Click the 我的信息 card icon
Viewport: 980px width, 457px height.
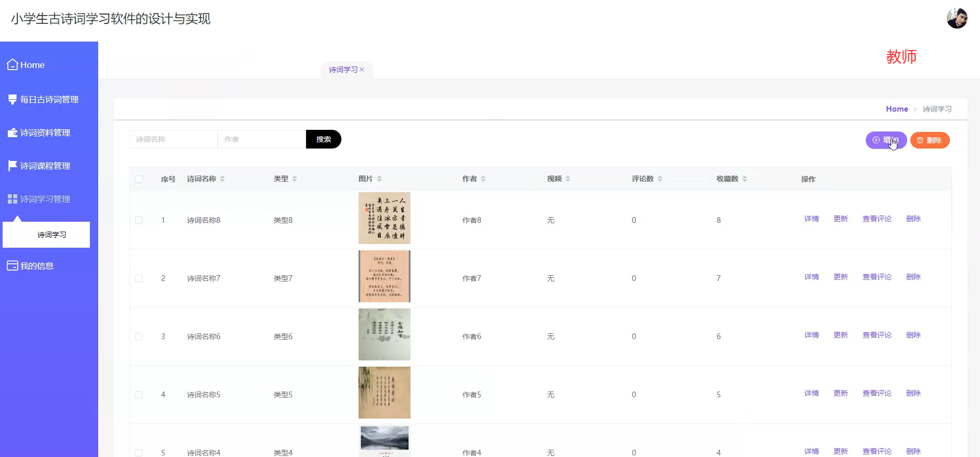click(x=12, y=265)
